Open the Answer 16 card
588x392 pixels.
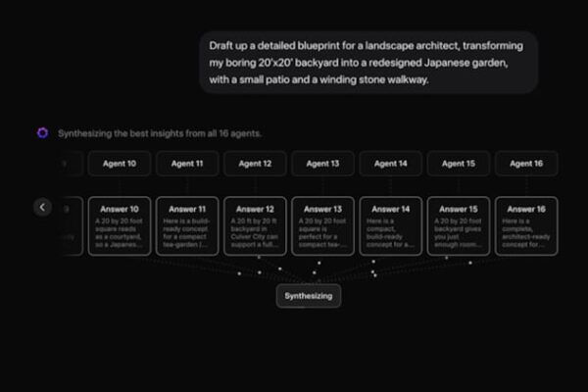point(526,226)
